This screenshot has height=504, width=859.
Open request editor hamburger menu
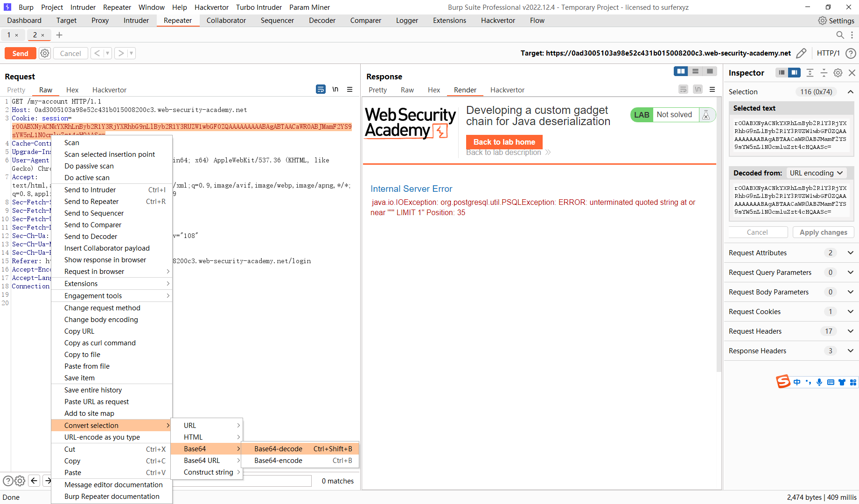[349, 89]
